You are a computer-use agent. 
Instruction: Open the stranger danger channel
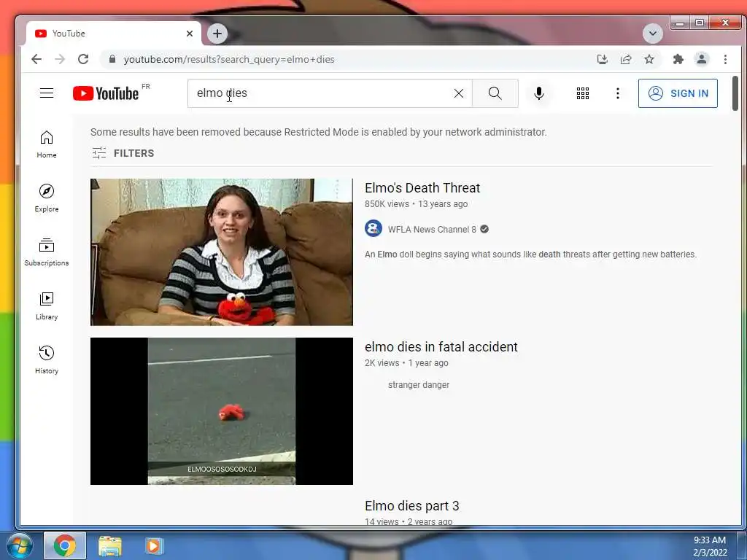tap(418, 385)
